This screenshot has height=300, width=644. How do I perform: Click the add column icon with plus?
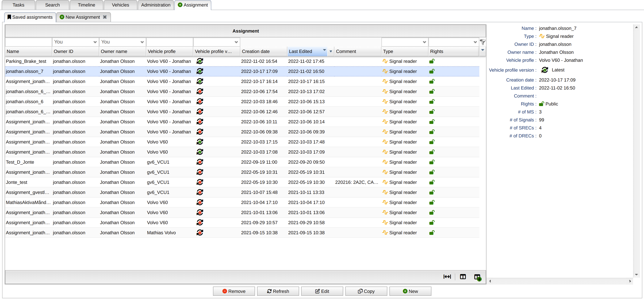tap(477, 277)
